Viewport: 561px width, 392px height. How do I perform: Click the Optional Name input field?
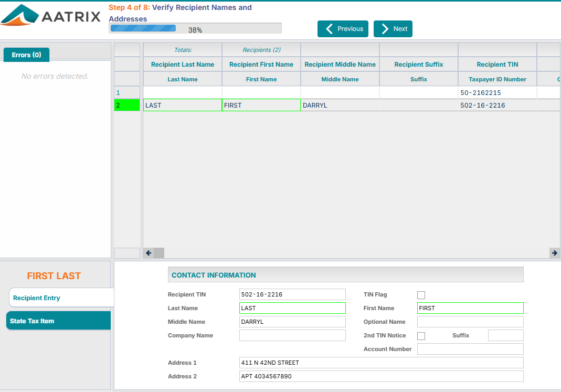[x=470, y=322]
